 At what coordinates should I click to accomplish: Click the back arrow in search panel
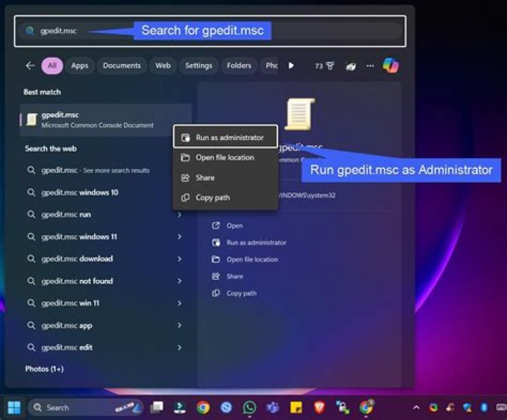coord(30,66)
